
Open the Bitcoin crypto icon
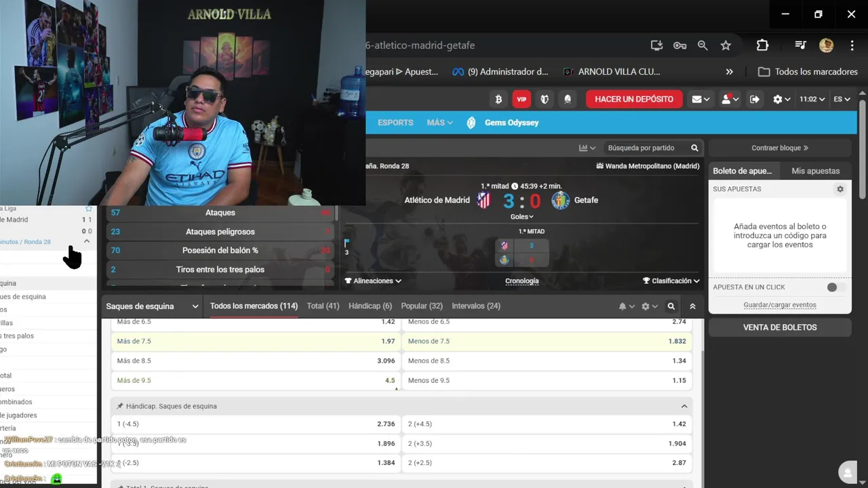(x=498, y=99)
